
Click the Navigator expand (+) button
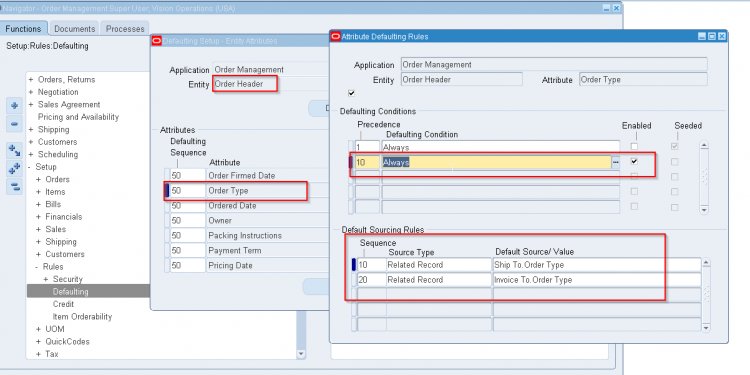14,106
